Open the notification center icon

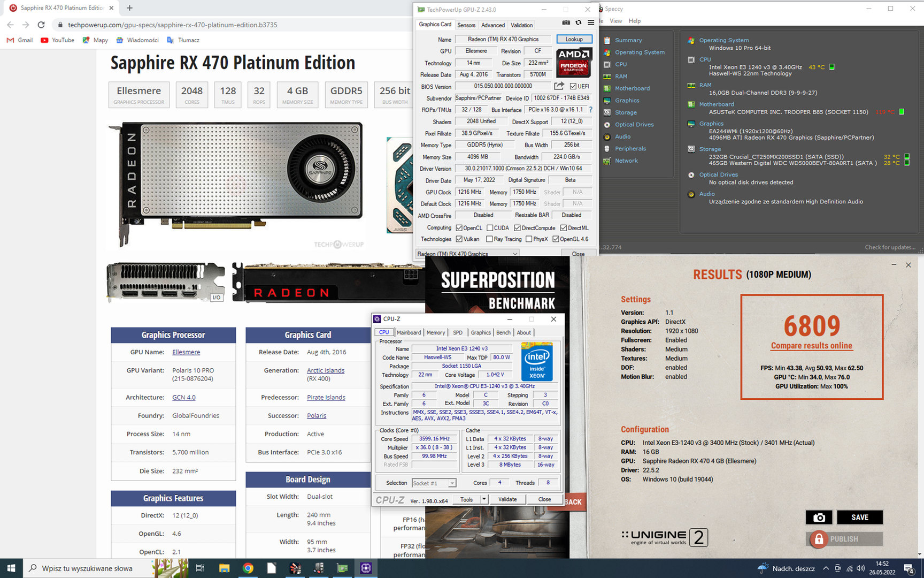908,568
